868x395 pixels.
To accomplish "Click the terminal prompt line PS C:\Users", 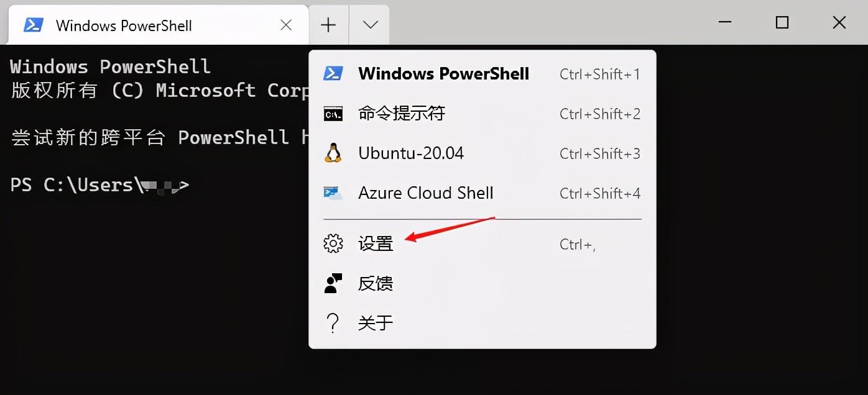I will pos(99,185).
